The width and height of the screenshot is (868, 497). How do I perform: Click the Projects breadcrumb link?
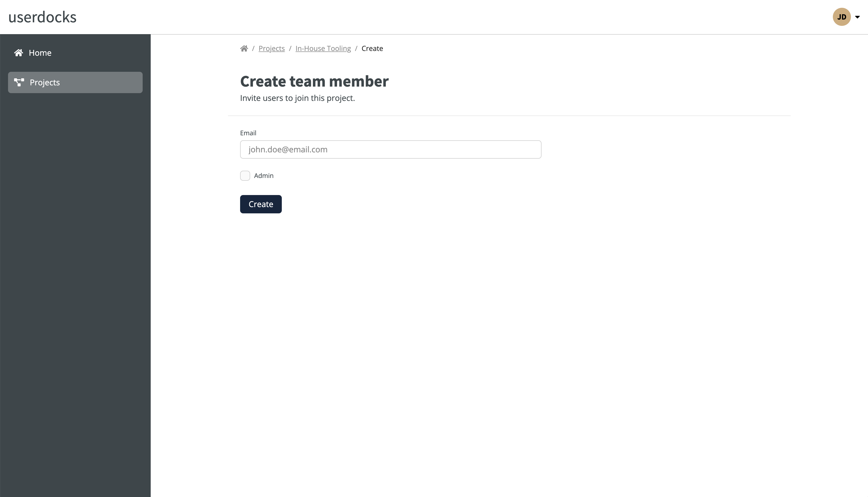click(271, 48)
